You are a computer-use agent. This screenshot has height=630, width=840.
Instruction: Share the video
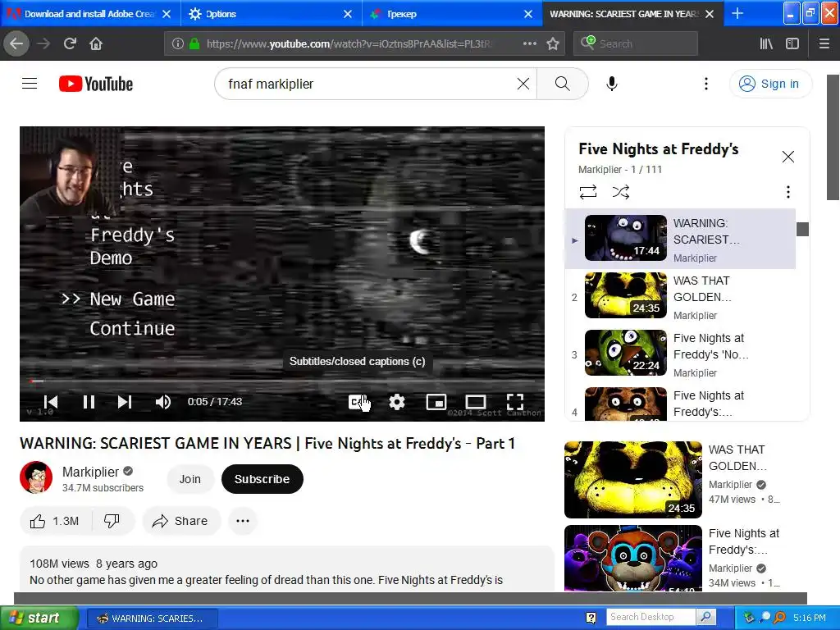click(x=181, y=521)
